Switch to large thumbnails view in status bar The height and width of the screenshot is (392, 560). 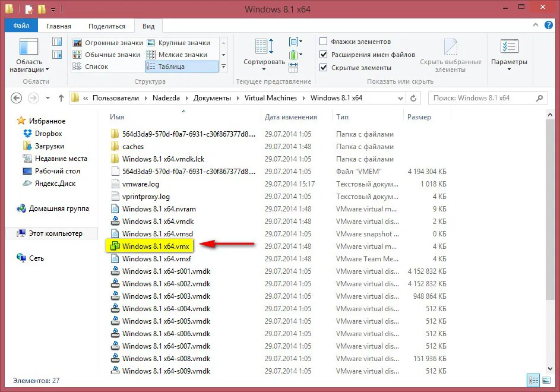coord(546,381)
